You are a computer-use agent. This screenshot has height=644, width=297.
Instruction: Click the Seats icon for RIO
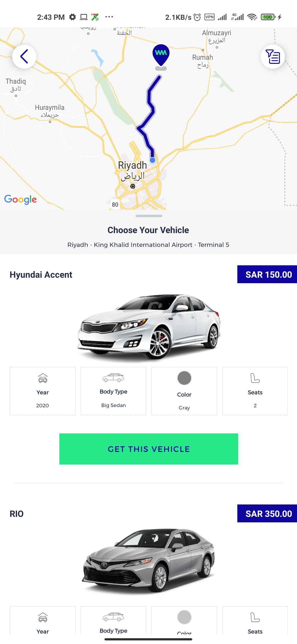(255, 617)
